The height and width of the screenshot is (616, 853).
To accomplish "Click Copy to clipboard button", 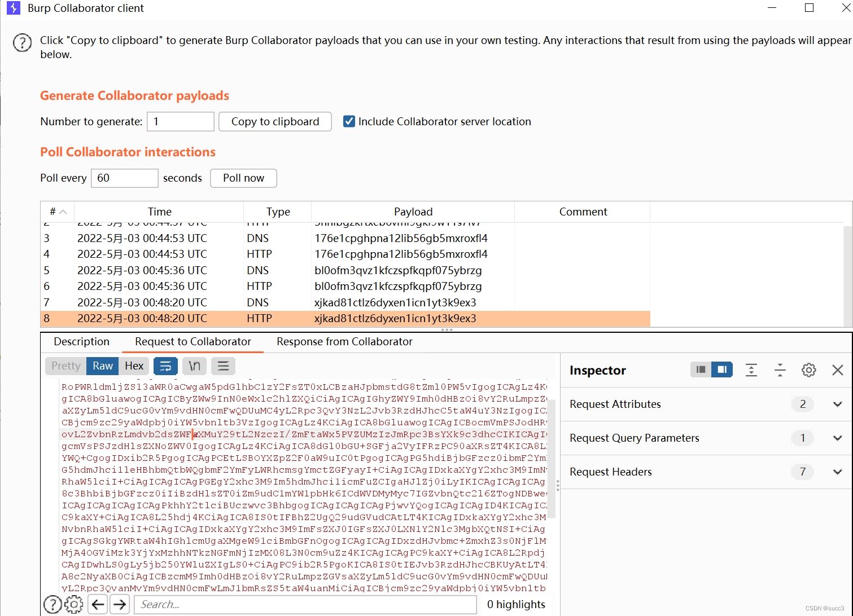I will 275,122.
